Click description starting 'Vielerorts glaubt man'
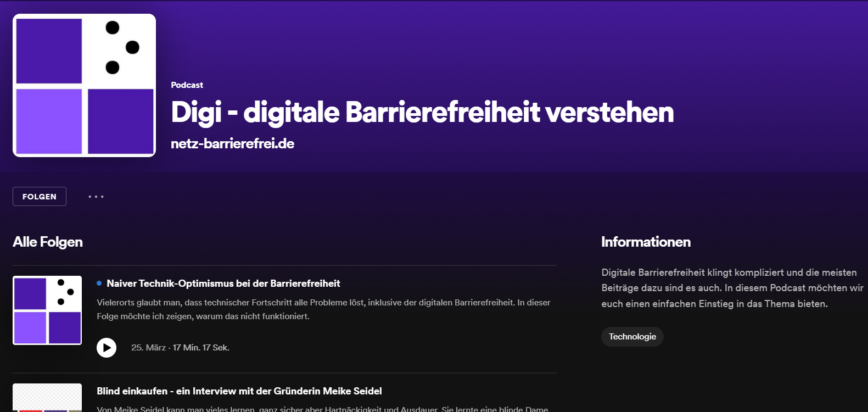 (x=323, y=309)
